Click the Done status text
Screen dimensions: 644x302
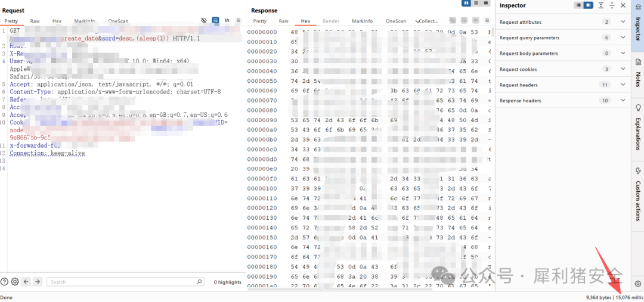coord(6,297)
